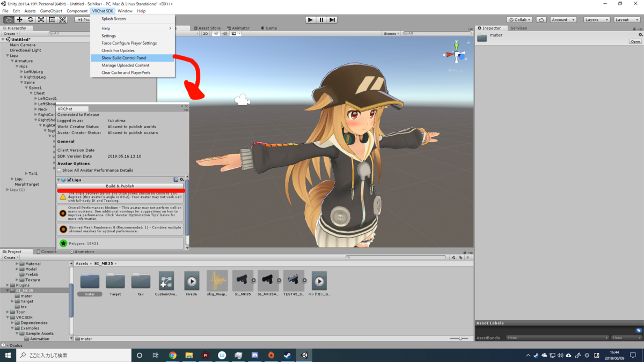This screenshot has width=644, height=362.
Task: Adjust the asset icon size slider
Action: [x=459, y=338]
